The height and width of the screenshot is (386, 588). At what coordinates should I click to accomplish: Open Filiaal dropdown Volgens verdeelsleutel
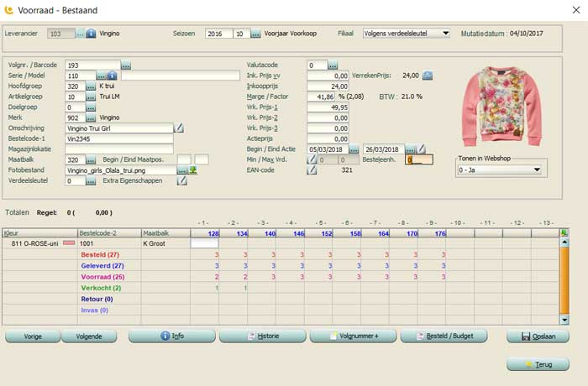[x=406, y=34]
